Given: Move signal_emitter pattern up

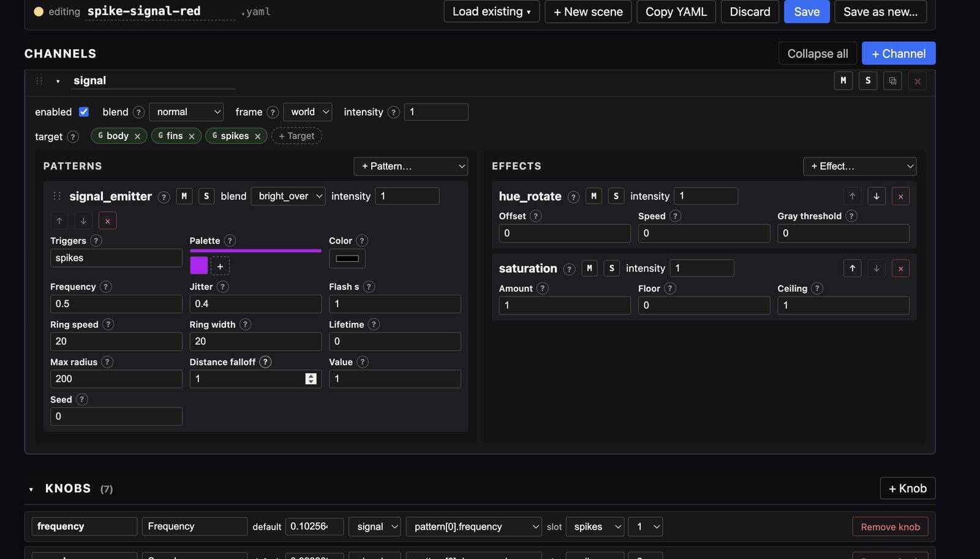Looking at the screenshot, I should tap(59, 221).
